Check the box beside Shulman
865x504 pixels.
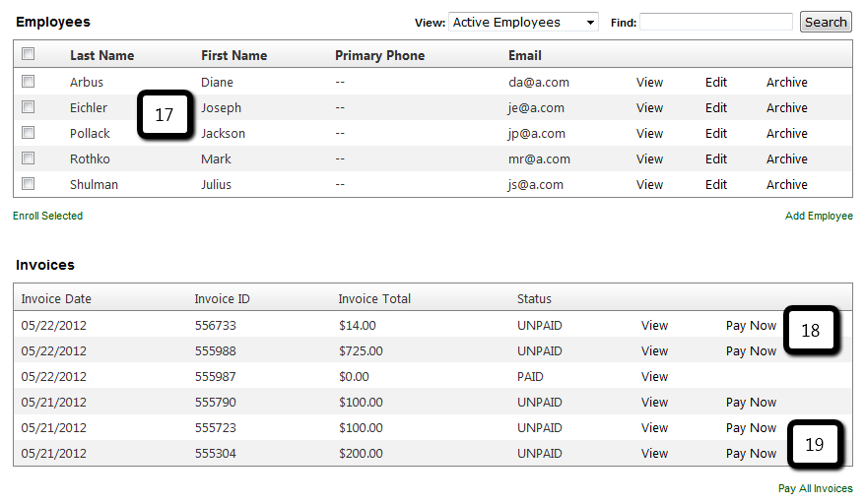[x=29, y=184]
